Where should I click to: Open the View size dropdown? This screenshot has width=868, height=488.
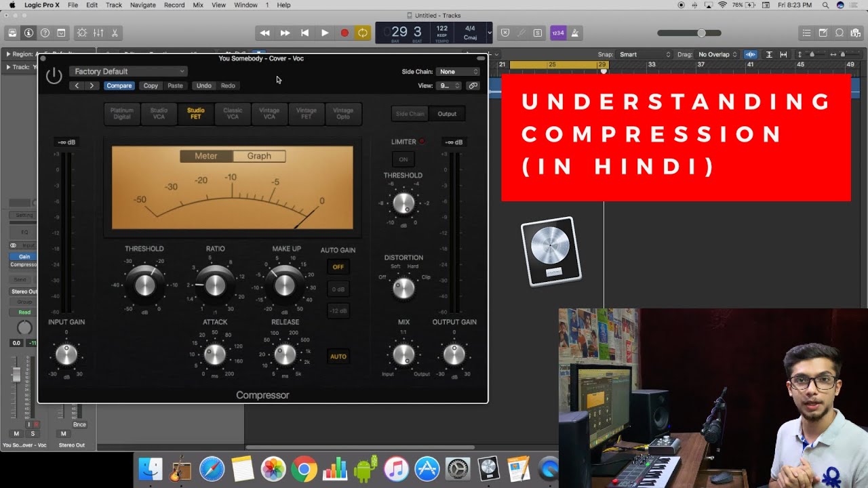pos(449,85)
